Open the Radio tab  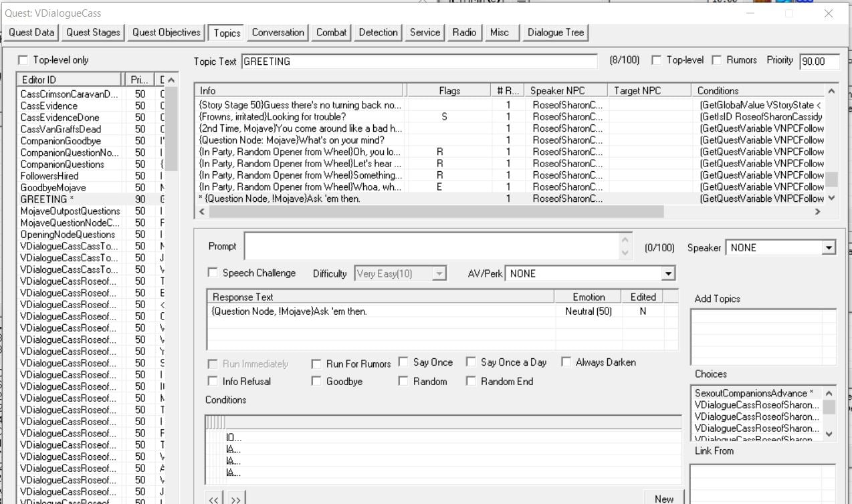(x=464, y=32)
